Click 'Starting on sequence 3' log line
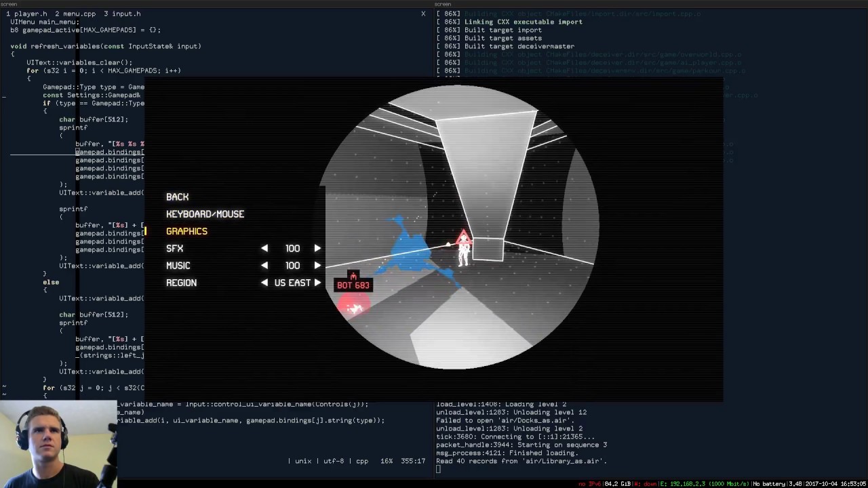 521,445
